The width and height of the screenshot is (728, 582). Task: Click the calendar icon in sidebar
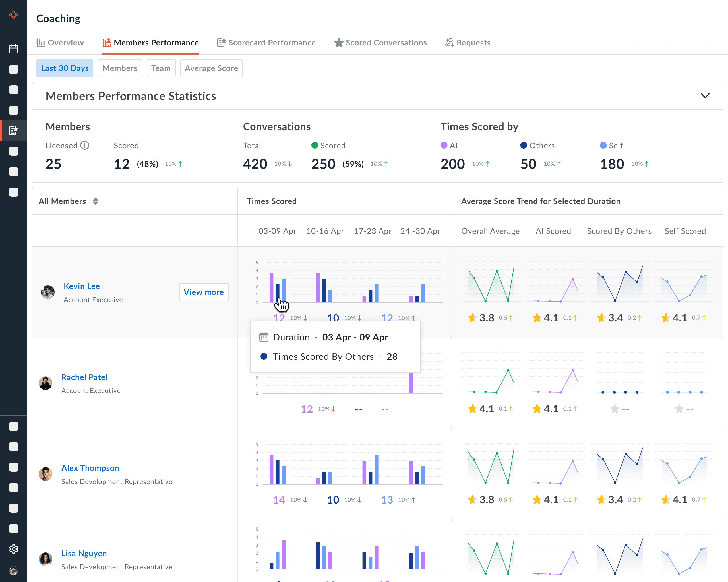click(x=13, y=49)
